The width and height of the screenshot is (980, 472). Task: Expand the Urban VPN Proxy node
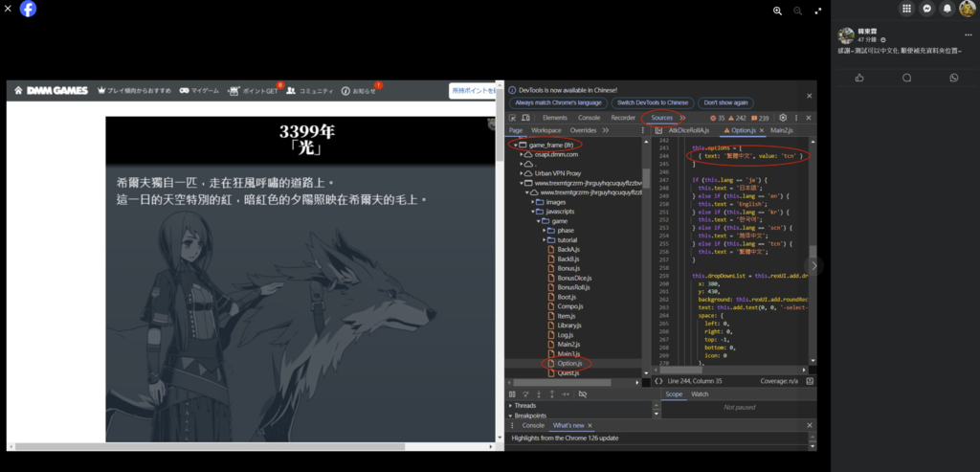pos(522,173)
